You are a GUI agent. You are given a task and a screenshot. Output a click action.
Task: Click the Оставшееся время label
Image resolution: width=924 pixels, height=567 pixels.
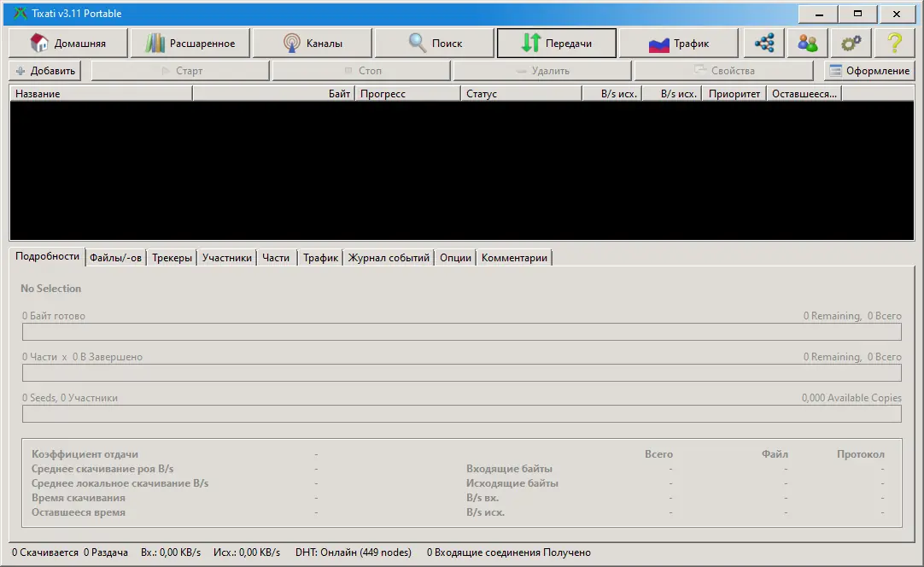click(x=79, y=512)
